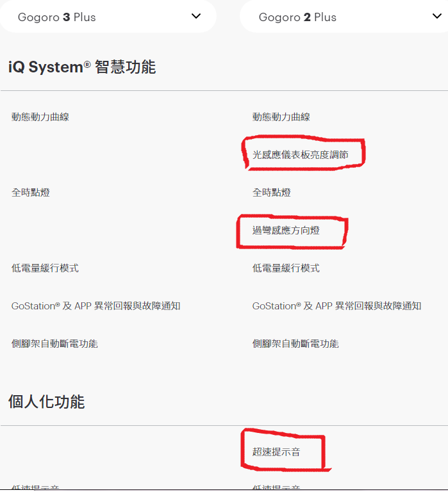Click 低電量緩行模式 in Gogoro 2 Plus column
Screen dimensions: 448x497
pos(286,268)
